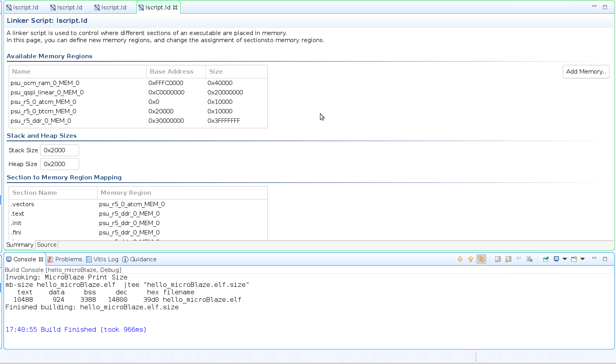Click the Add Memory button
Image resolution: width=616 pixels, height=364 pixels.
point(586,72)
